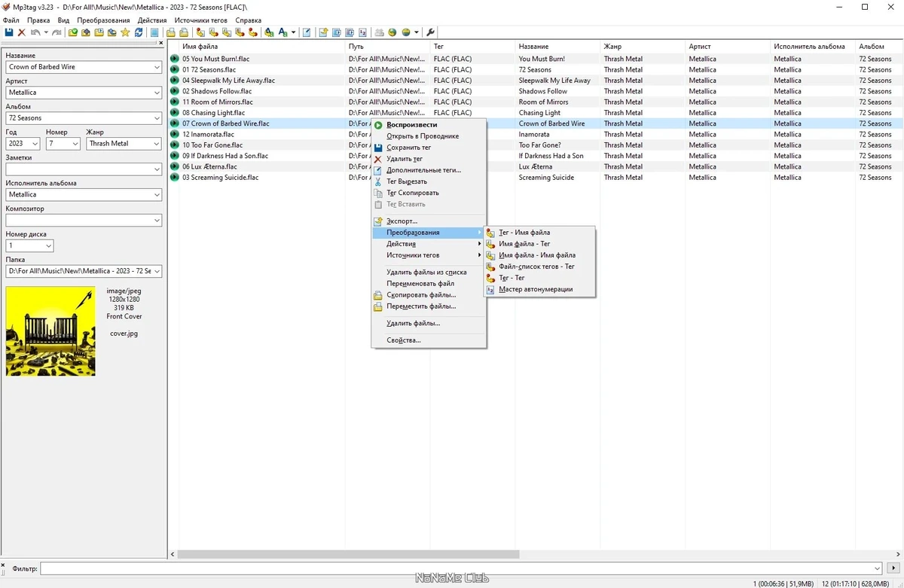Open the Артист combo box dropdown

[x=157, y=93]
